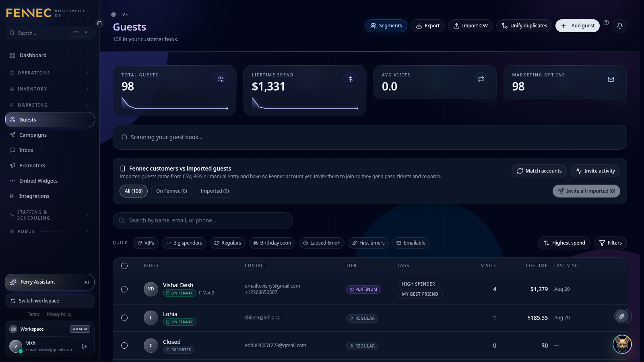Expand the Inventory sidebar section

point(50,89)
